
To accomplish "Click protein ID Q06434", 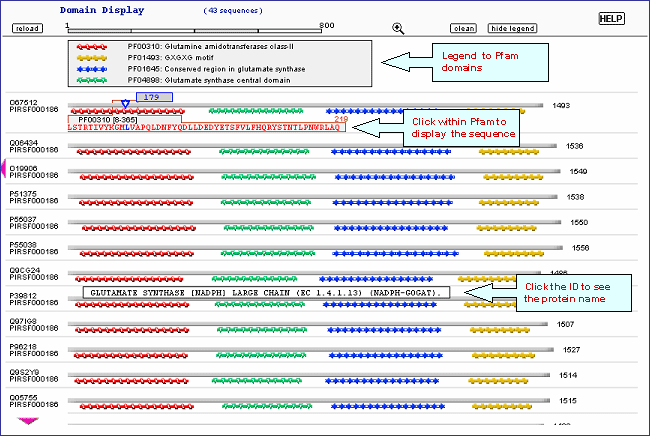I will click(x=23, y=143).
